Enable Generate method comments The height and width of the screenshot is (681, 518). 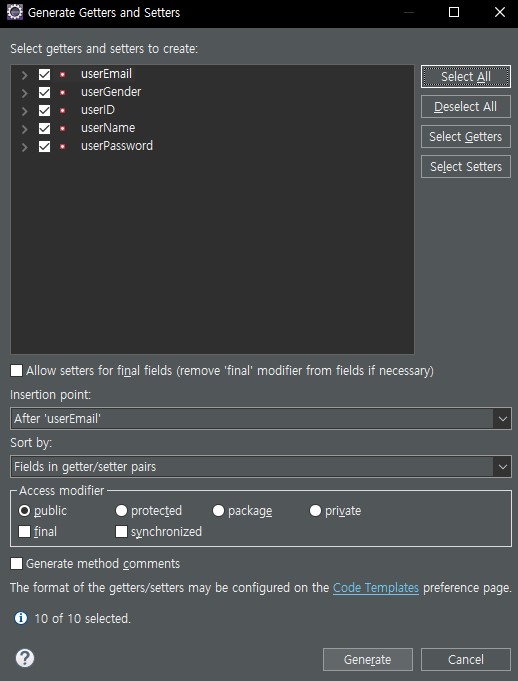click(16, 564)
